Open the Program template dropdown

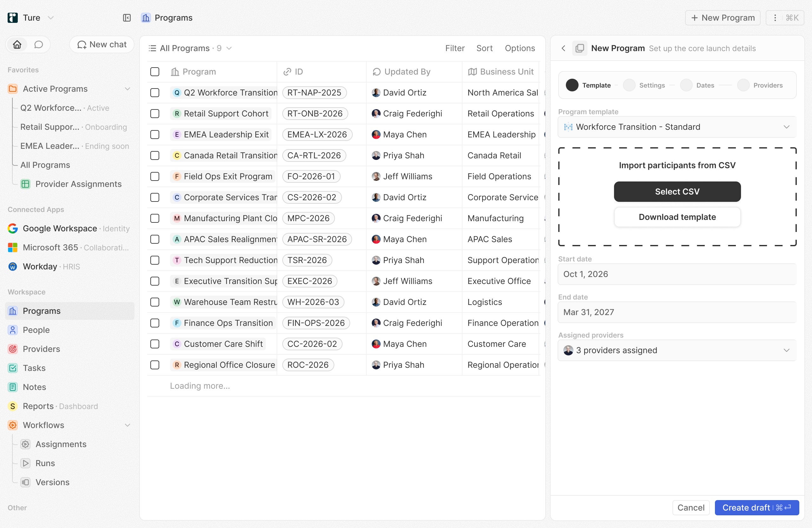677,127
